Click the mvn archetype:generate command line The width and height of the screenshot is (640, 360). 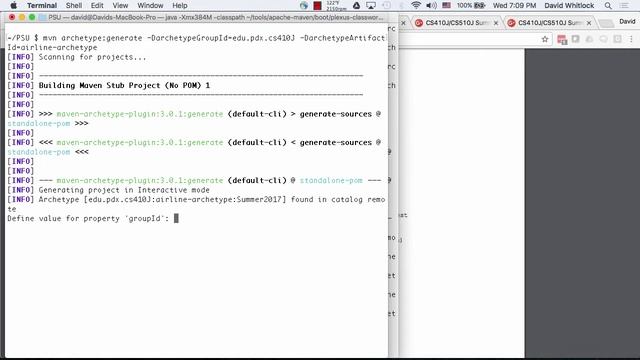196,43
